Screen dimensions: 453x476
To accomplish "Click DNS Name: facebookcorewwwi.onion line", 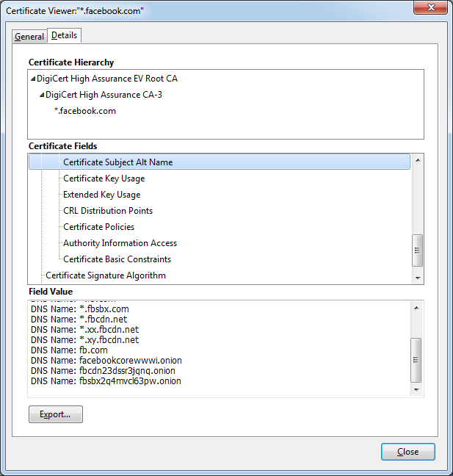I will click(x=106, y=361).
